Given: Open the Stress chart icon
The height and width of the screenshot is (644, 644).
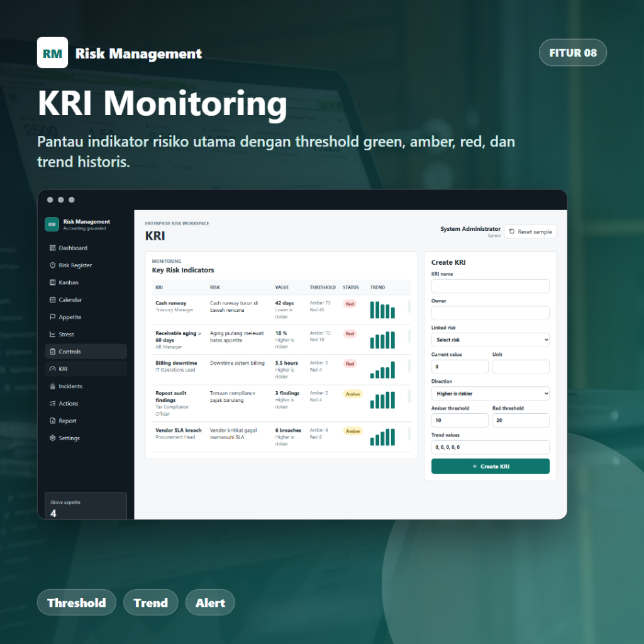Looking at the screenshot, I should click(x=53, y=334).
